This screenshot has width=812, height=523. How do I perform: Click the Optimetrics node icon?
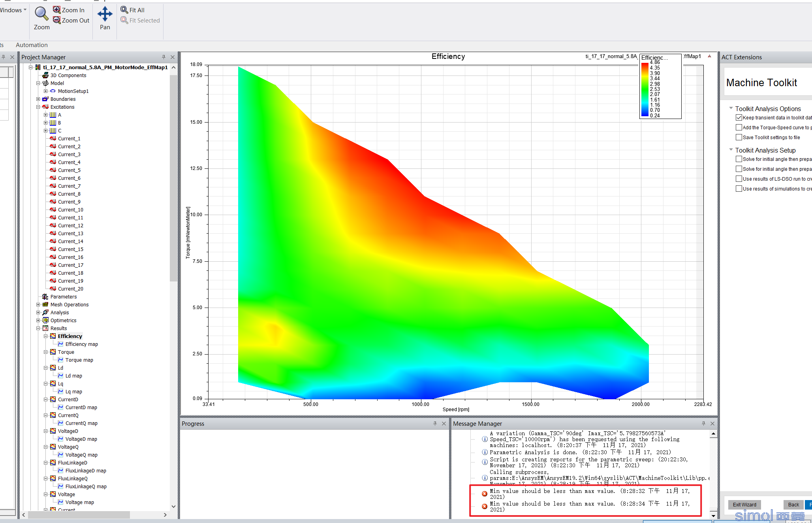pos(45,320)
